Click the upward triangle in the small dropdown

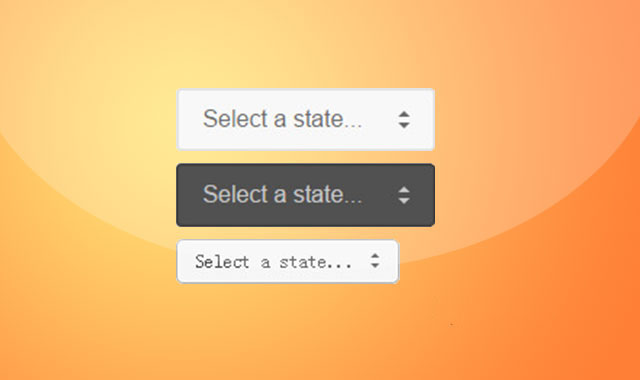click(x=375, y=256)
